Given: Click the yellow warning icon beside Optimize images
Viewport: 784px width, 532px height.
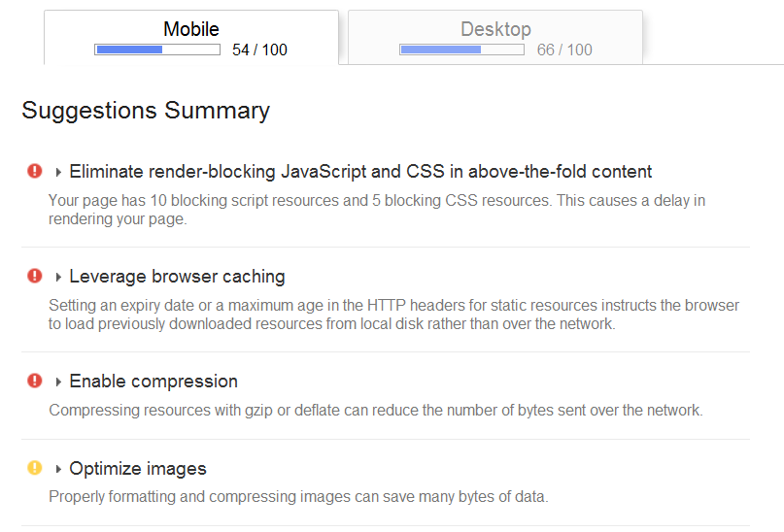Looking at the screenshot, I should click(x=35, y=468).
